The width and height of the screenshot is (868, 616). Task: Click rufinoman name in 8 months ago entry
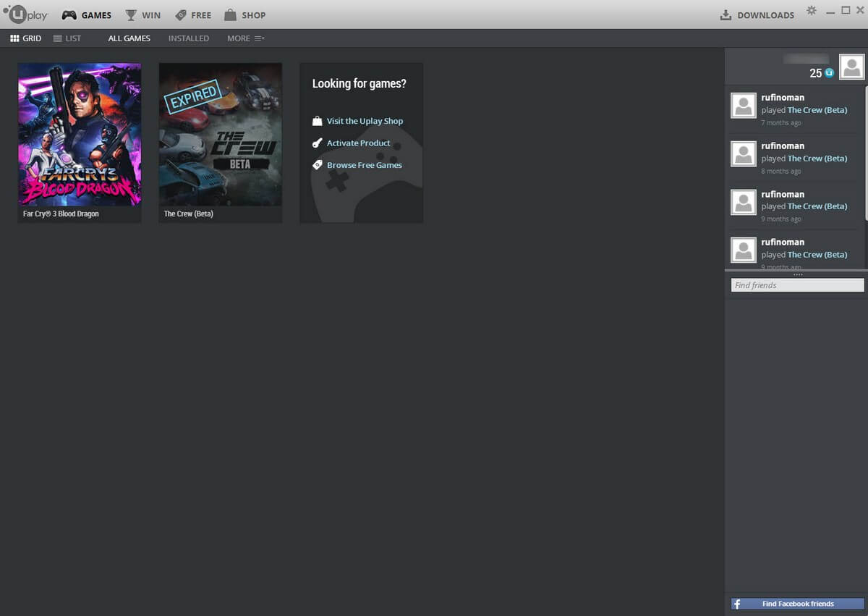783,146
